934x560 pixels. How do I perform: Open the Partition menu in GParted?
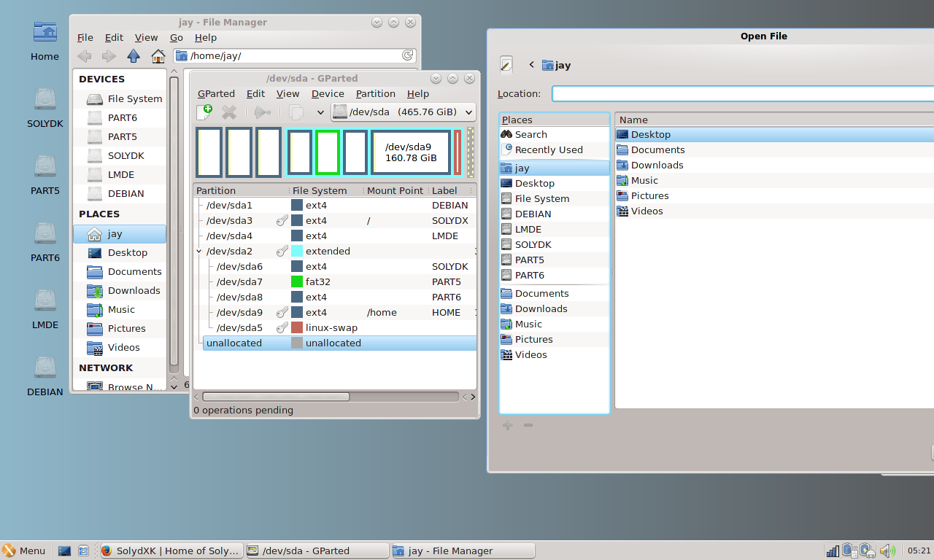[375, 93]
